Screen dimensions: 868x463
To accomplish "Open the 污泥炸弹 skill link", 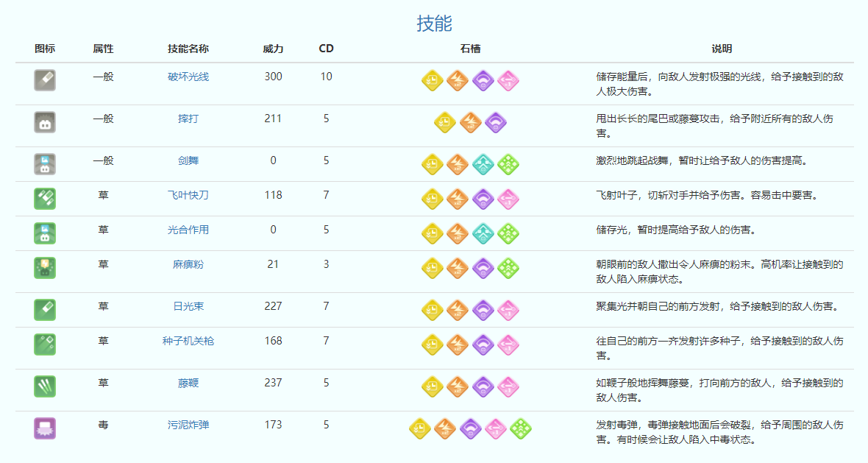I will tap(188, 425).
